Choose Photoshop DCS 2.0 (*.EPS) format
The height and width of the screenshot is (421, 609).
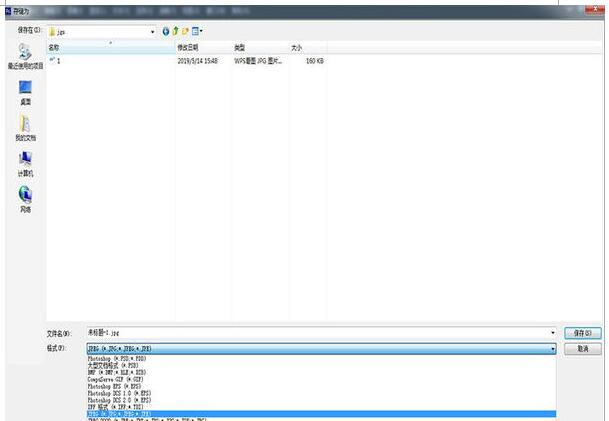(x=119, y=400)
